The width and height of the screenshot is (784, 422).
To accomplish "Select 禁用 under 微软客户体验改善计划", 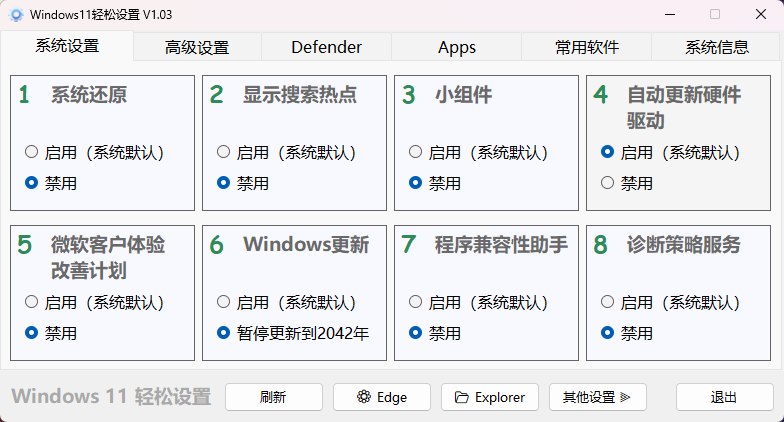I will (x=51, y=333).
